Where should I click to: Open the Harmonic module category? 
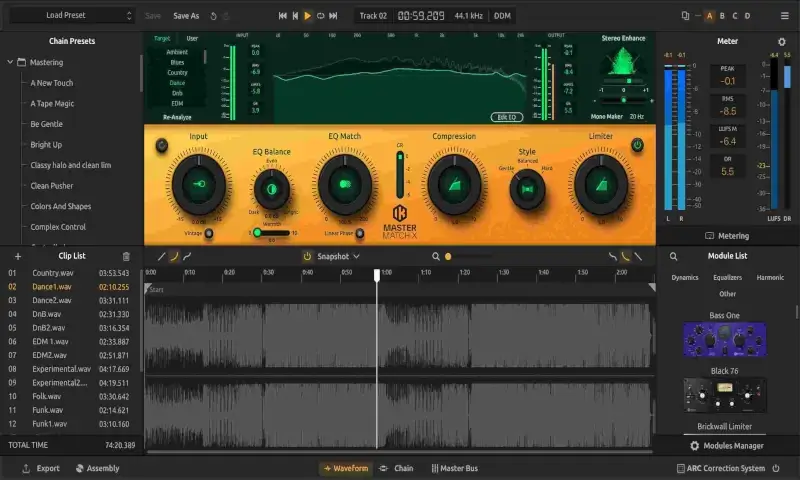click(x=770, y=277)
